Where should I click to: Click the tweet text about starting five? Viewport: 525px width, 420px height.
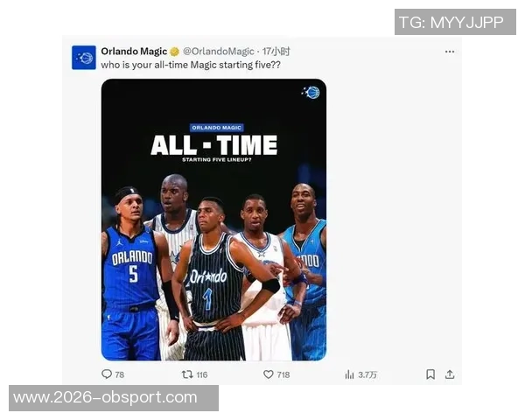point(191,65)
